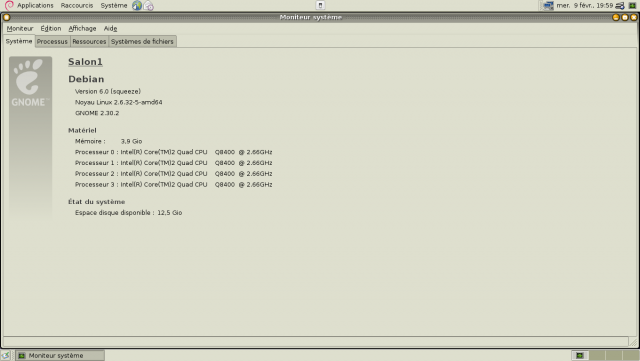640x361 pixels.
Task: Click the text Version 6.0 (squeeze)
Action: pos(108,91)
